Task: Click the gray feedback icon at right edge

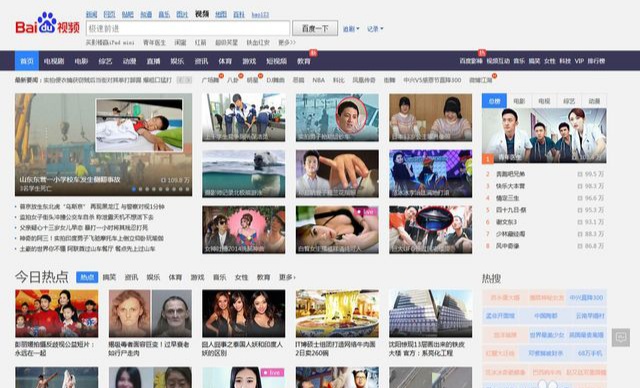Action: pos(621,337)
